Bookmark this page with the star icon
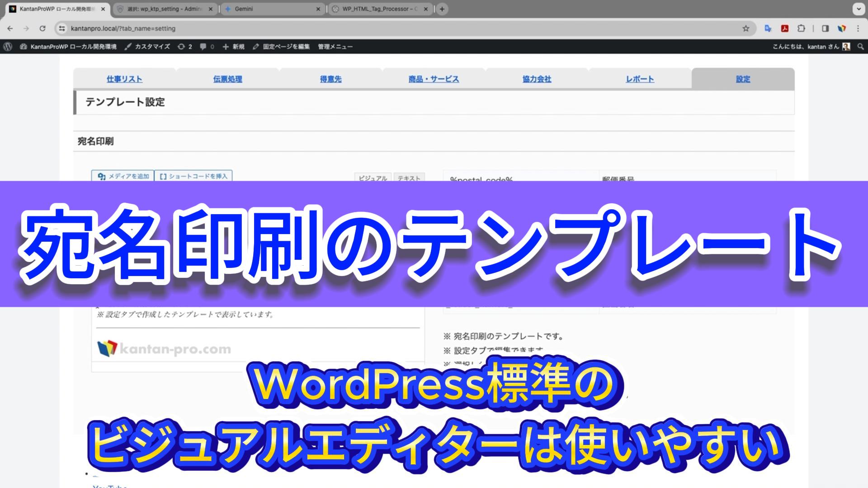The height and width of the screenshot is (488, 868). click(x=746, y=28)
